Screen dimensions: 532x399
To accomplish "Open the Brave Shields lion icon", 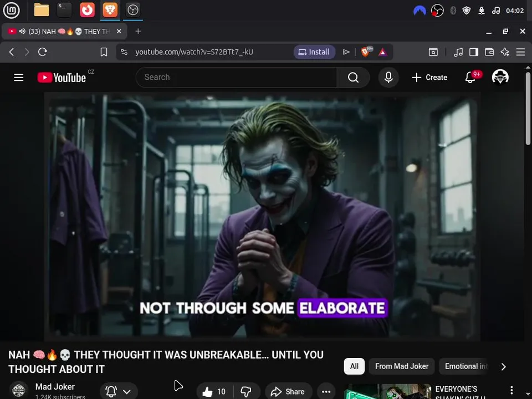I will click(366, 52).
